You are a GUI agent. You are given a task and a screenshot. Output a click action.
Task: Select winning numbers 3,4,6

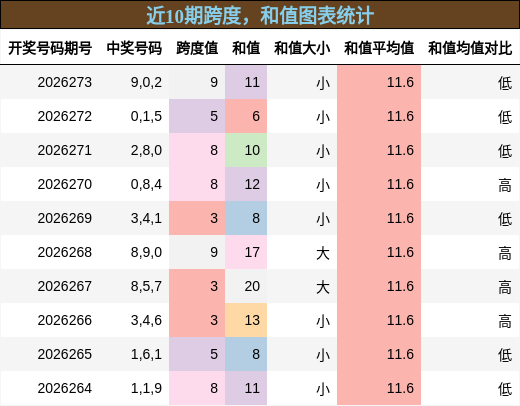tap(146, 320)
